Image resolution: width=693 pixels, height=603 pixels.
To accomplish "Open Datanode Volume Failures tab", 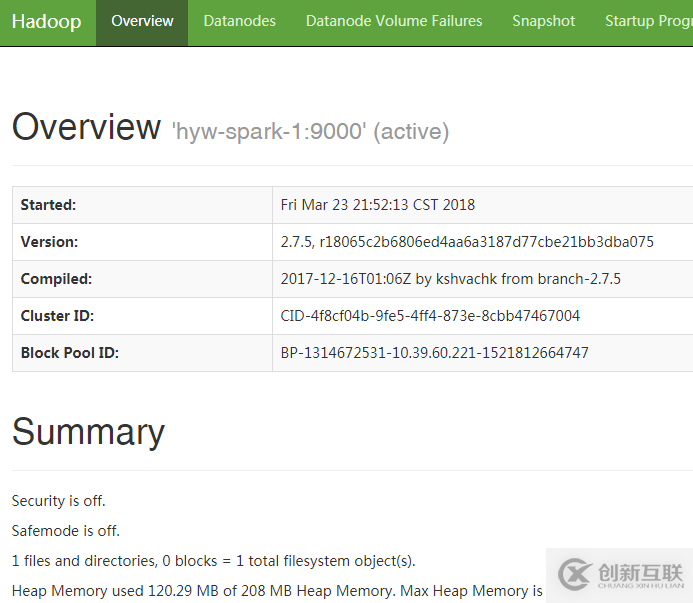I will (394, 21).
